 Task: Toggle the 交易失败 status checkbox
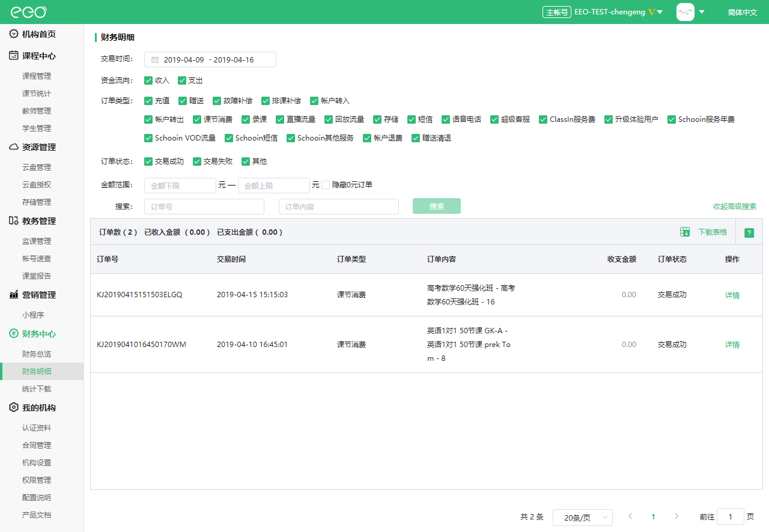pos(197,162)
